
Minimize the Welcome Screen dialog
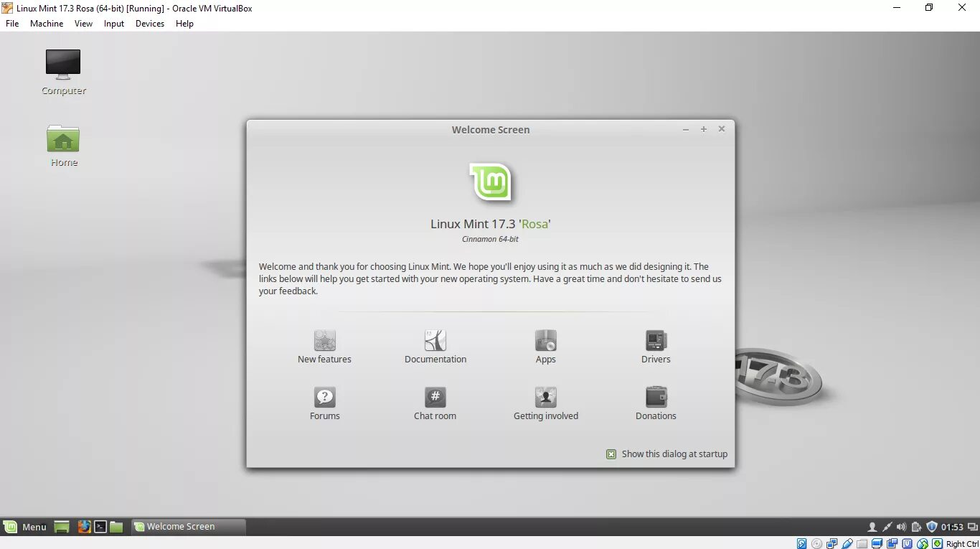pos(686,130)
